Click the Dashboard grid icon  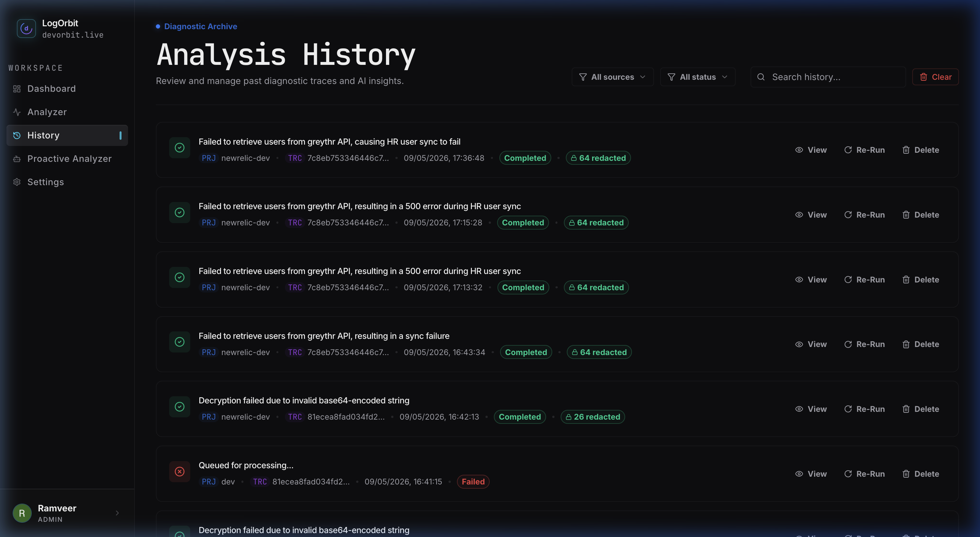tap(17, 89)
